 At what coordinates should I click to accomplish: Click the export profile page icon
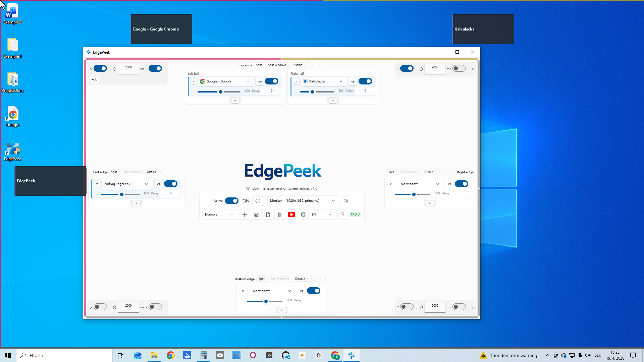coord(268,215)
